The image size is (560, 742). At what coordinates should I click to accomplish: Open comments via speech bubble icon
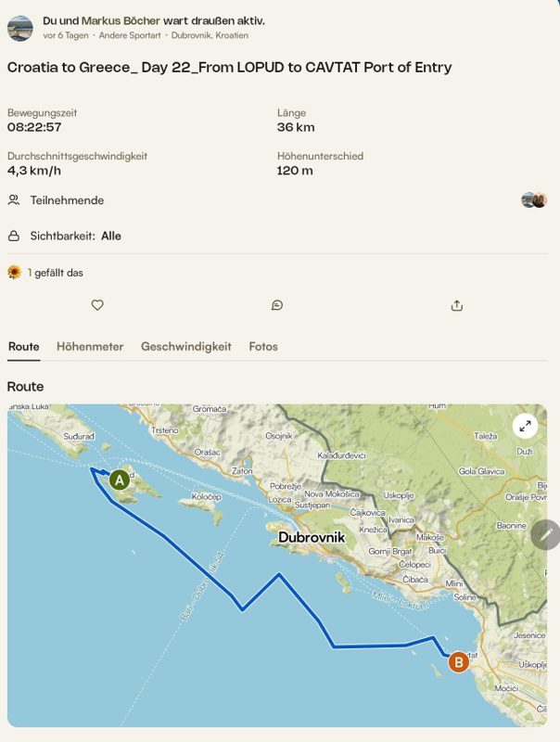coord(277,305)
